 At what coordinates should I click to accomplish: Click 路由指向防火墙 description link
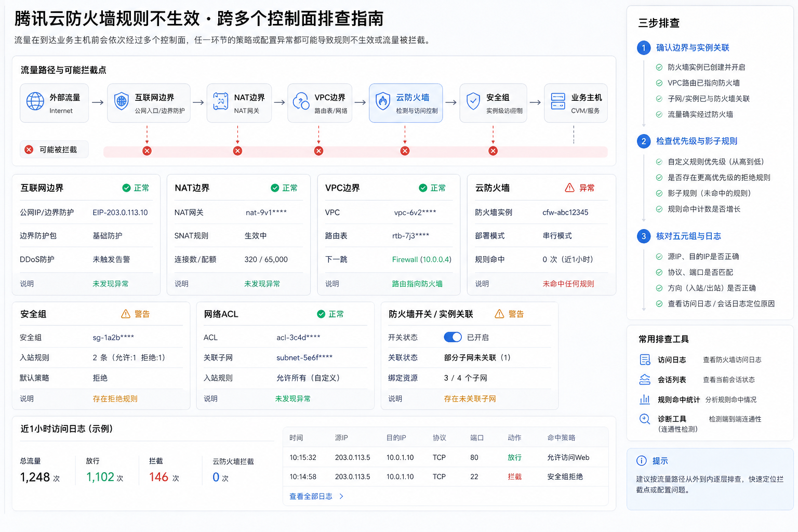point(417,284)
